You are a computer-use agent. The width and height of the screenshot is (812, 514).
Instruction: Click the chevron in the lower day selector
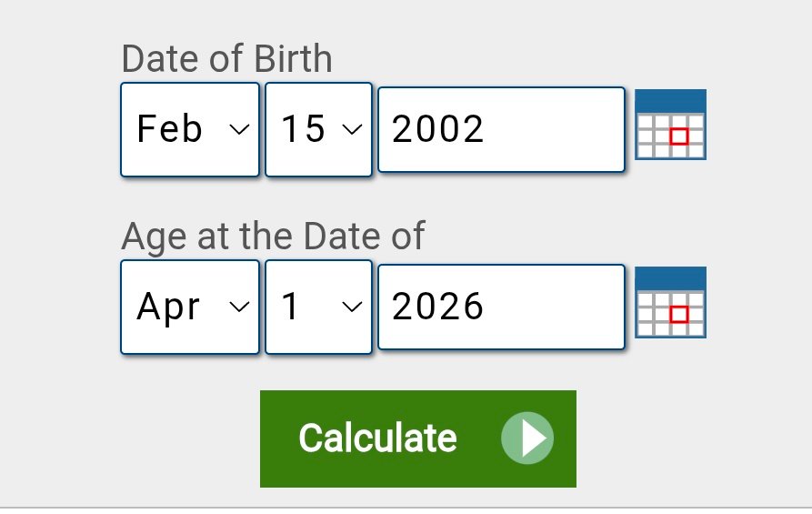(351, 307)
